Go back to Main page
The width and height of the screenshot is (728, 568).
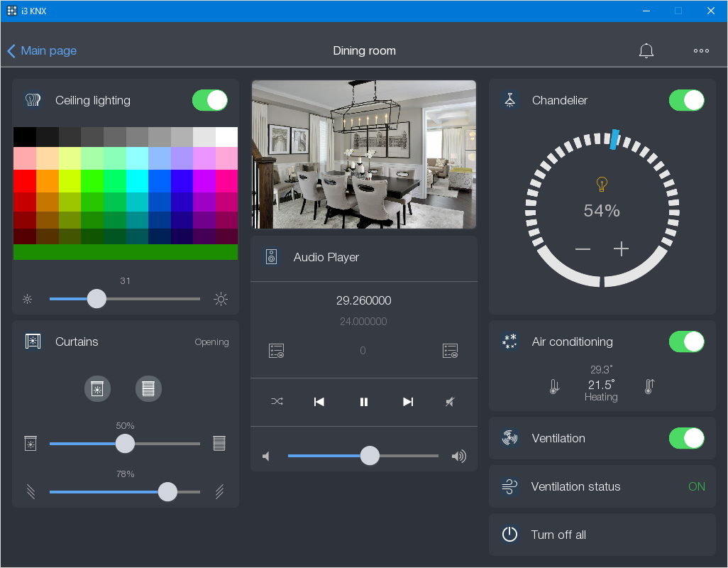point(41,50)
